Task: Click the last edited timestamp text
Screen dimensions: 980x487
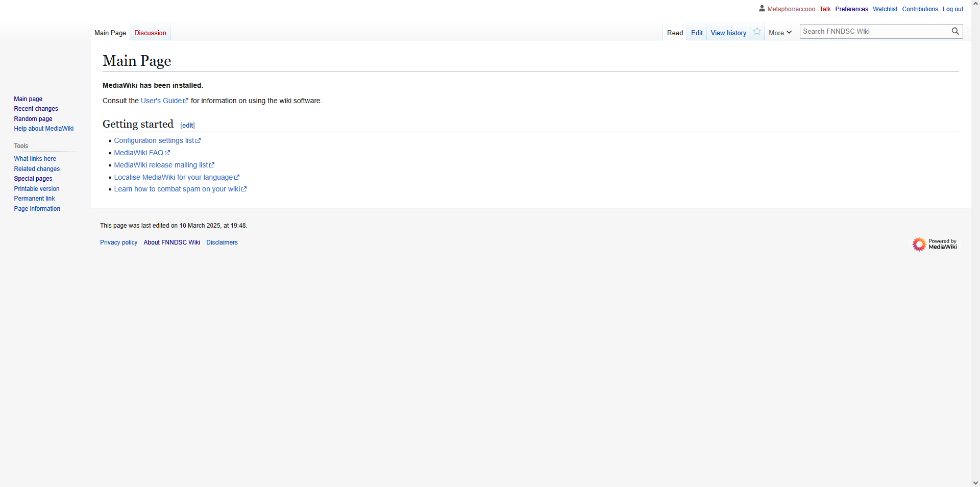Action: 174,226
